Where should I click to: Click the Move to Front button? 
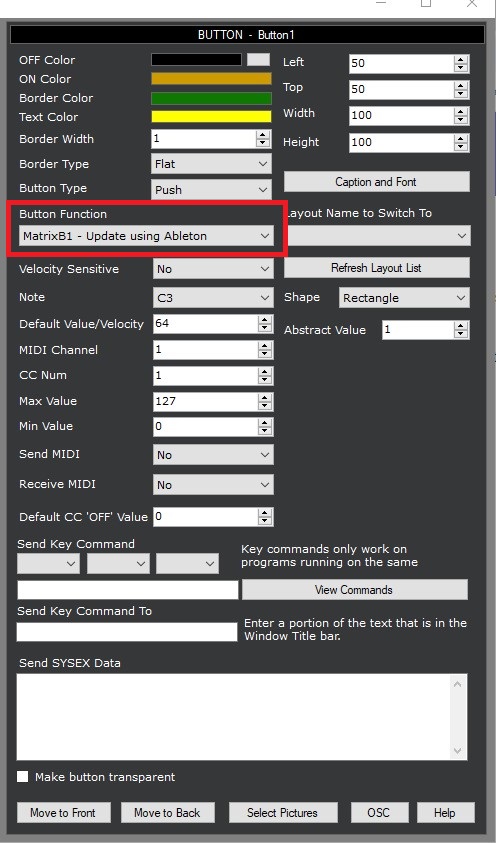[63, 812]
